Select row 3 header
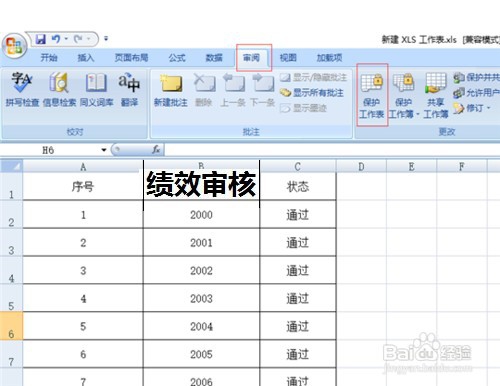Image resolution: width=500 pixels, height=386 pixels. [x=11, y=242]
